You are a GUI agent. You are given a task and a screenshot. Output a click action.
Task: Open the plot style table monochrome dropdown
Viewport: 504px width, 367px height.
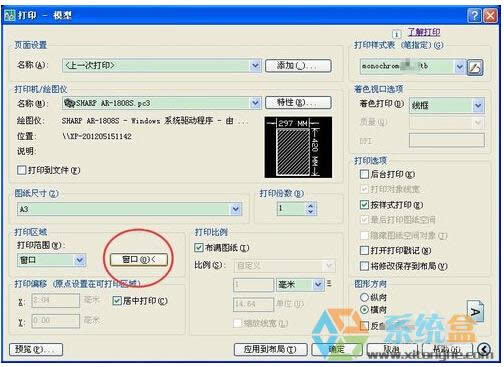[x=460, y=67]
